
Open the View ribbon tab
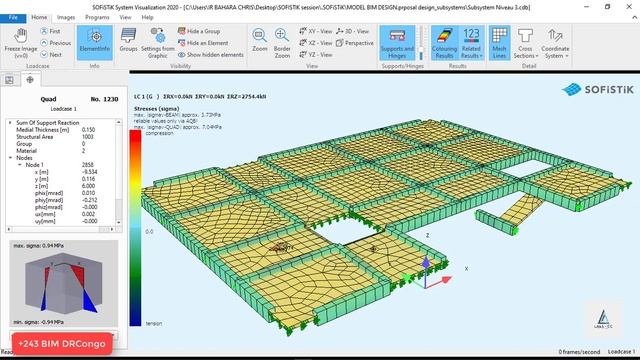point(125,18)
